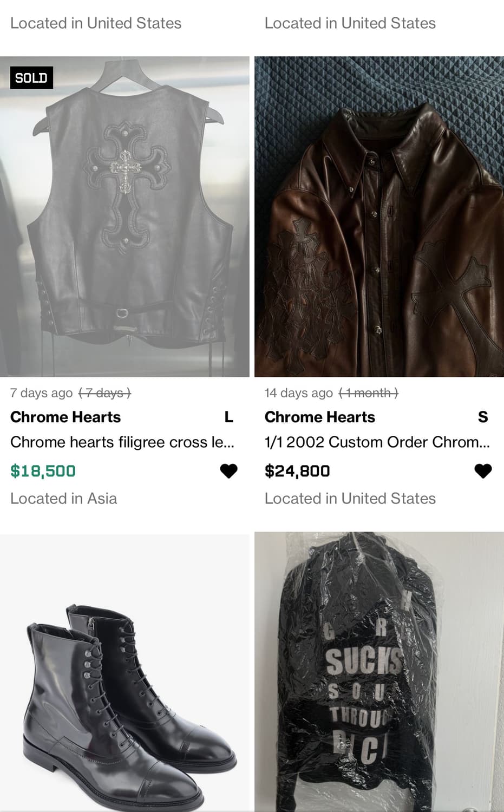Tap size L on the vest listing
The width and height of the screenshot is (504, 812).
click(x=229, y=417)
